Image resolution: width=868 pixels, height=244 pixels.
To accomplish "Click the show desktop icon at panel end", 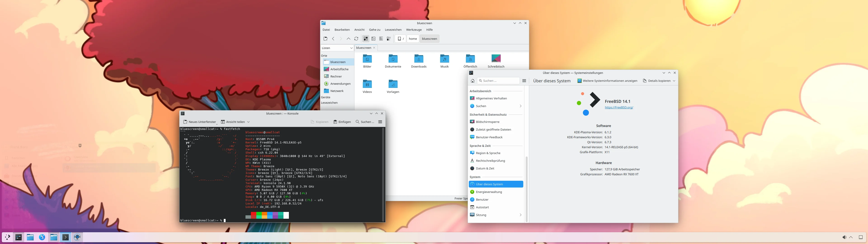I will pyautogui.click(x=861, y=237).
